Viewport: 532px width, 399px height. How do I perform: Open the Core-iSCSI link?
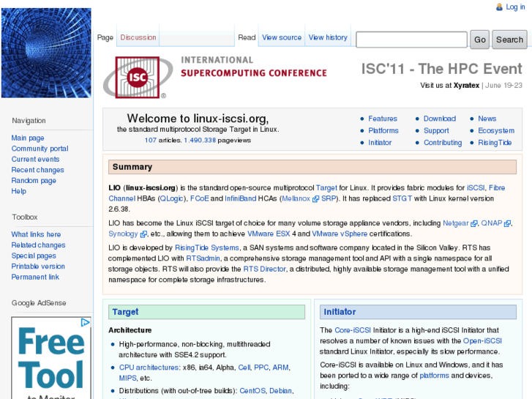pos(353,330)
